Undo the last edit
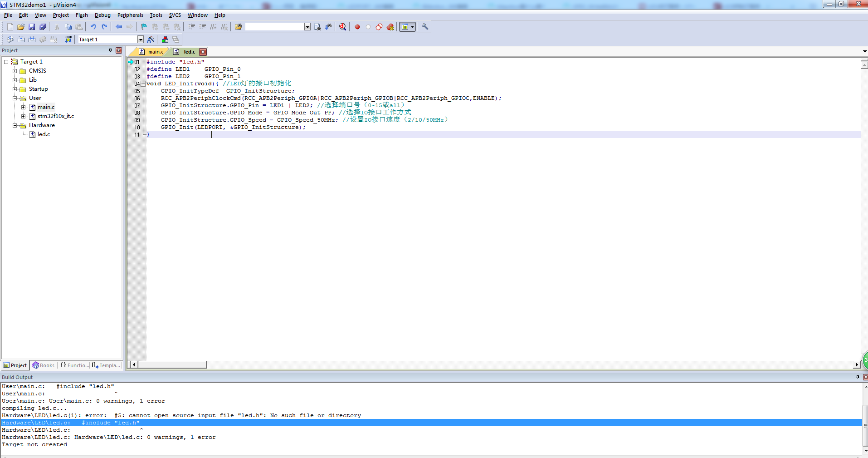Image resolution: width=868 pixels, height=458 pixels. [93, 27]
